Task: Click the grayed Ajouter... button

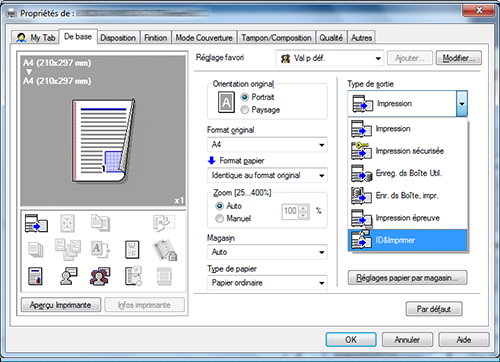Action: point(410,58)
